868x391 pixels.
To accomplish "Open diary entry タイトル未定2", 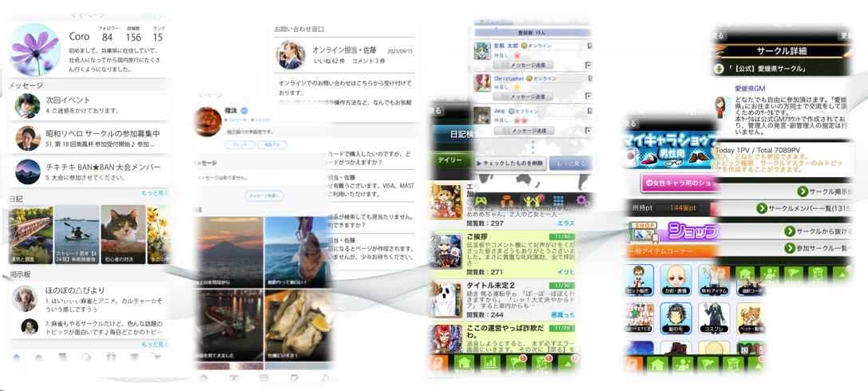I will (x=502, y=299).
